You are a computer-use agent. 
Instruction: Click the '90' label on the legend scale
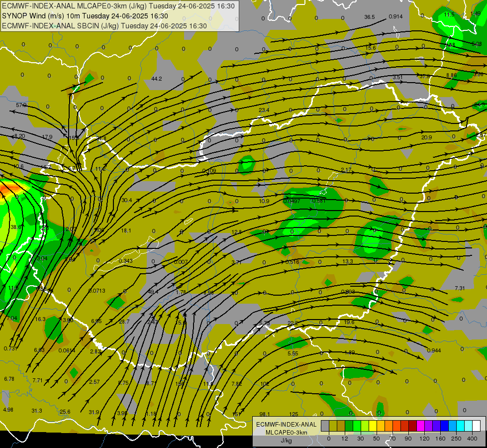click(408, 439)
